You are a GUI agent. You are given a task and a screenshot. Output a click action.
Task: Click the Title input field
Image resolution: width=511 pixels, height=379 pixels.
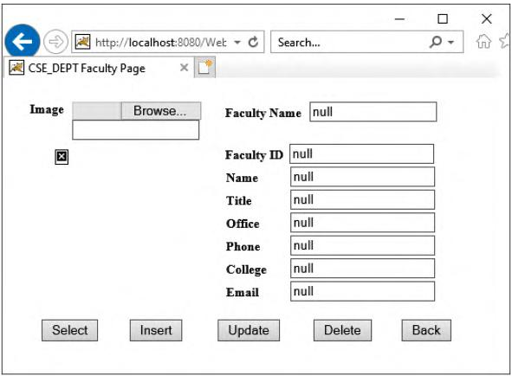[362, 200]
